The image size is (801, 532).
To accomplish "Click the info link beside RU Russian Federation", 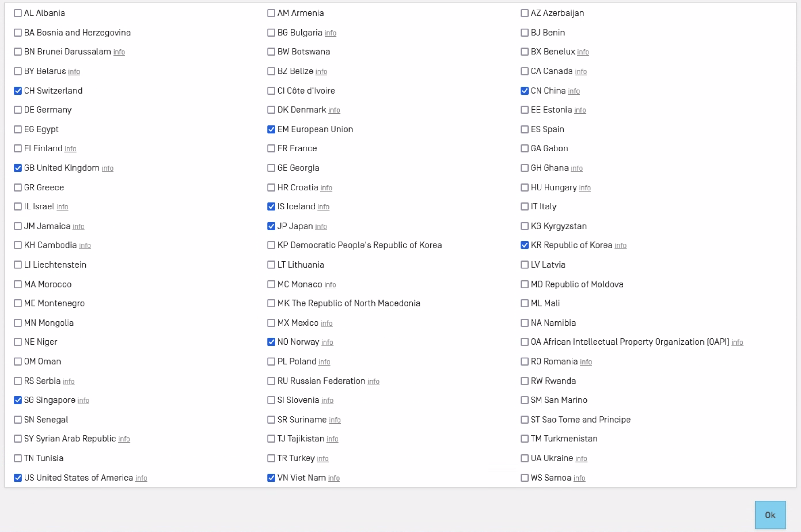I will (x=373, y=381).
